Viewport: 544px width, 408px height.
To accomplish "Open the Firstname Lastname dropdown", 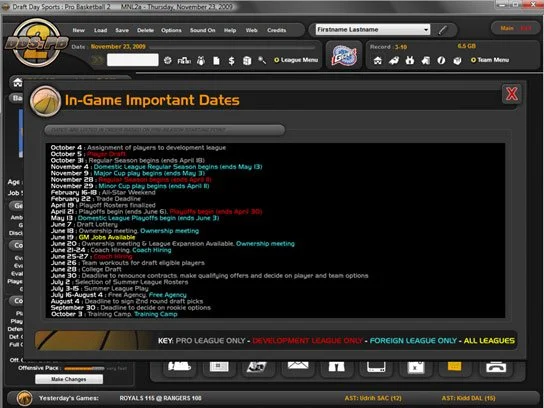I will pos(373,29).
